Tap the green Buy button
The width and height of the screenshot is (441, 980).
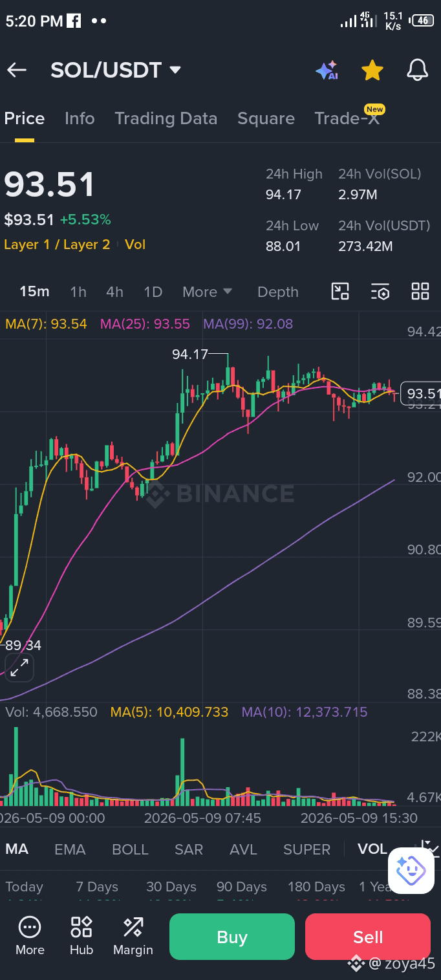(x=232, y=937)
